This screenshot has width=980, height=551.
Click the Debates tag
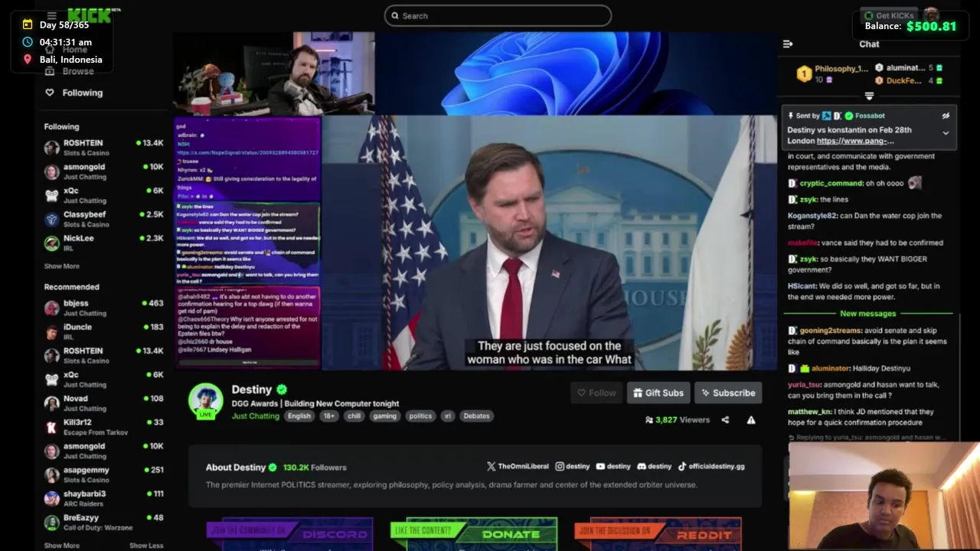point(476,416)
